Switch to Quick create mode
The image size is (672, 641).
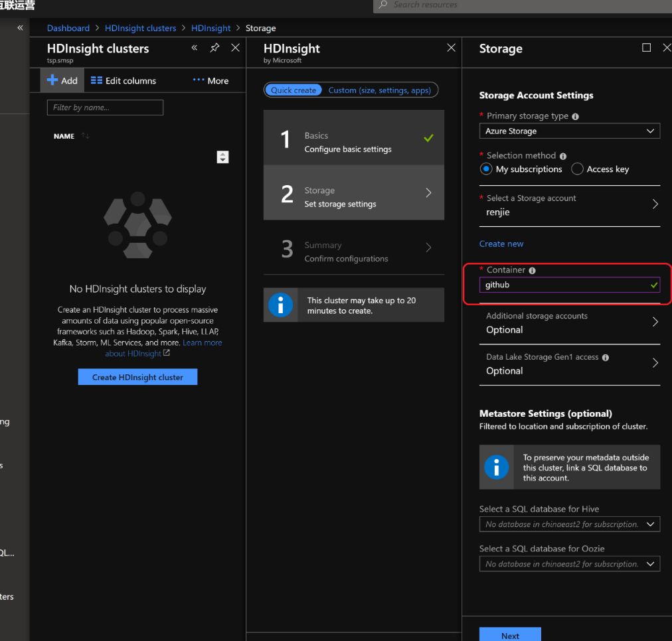pos(294,90)
